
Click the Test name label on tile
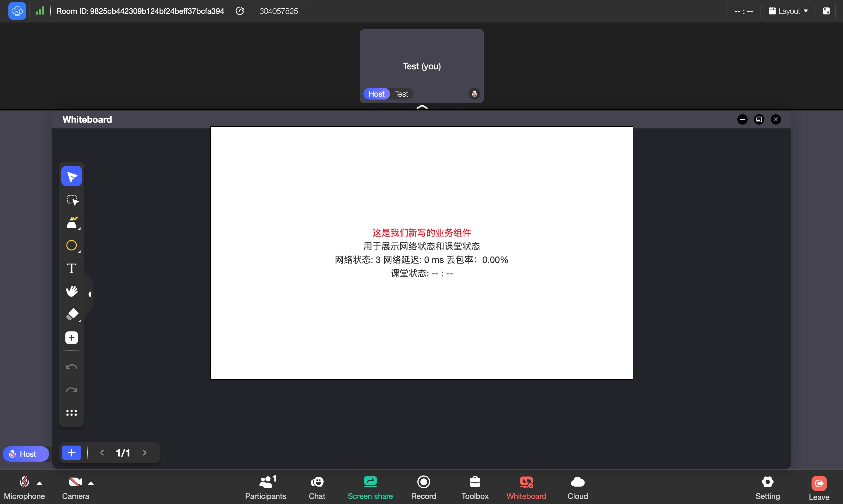pyautogui.click(x=401, y=94)
